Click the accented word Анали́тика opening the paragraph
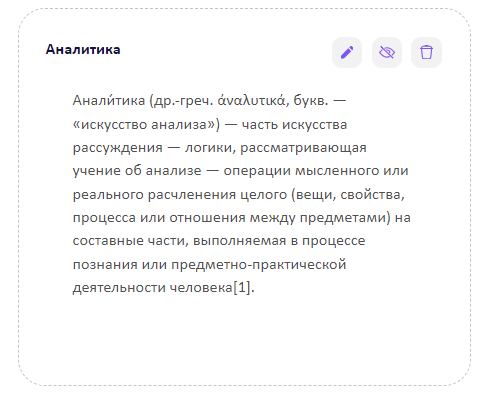 (109, 100)
